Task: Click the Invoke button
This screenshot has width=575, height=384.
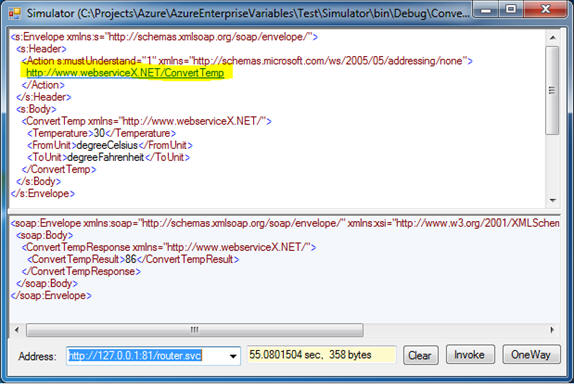Action: click(470, 355)
